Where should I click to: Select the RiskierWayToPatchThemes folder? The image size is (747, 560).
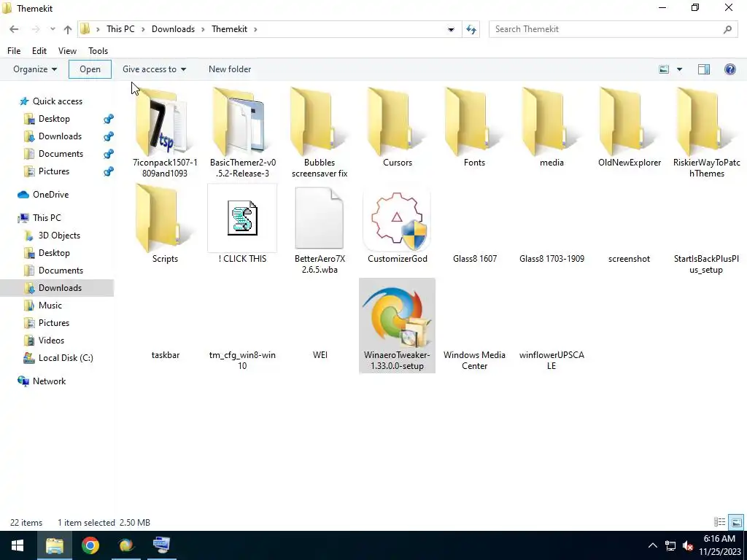point(706,133)
